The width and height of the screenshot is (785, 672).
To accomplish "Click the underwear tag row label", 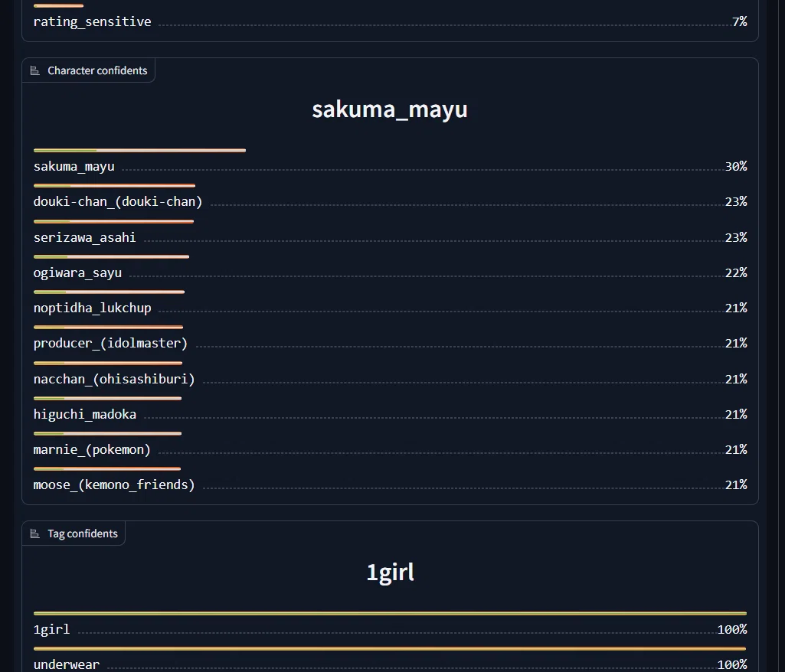I will pos(67,664).
